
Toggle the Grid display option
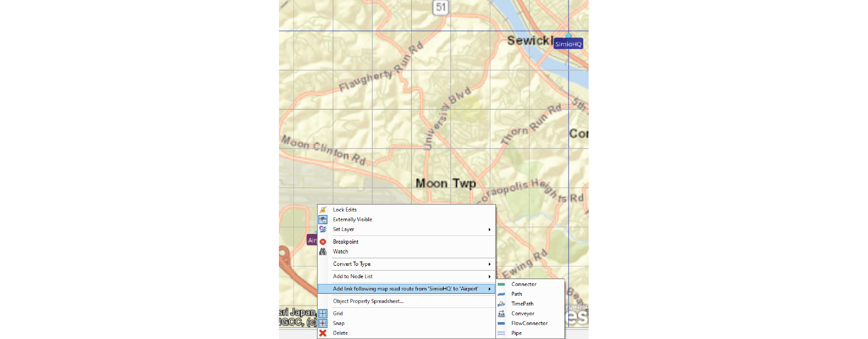click(x=338, y=313)
